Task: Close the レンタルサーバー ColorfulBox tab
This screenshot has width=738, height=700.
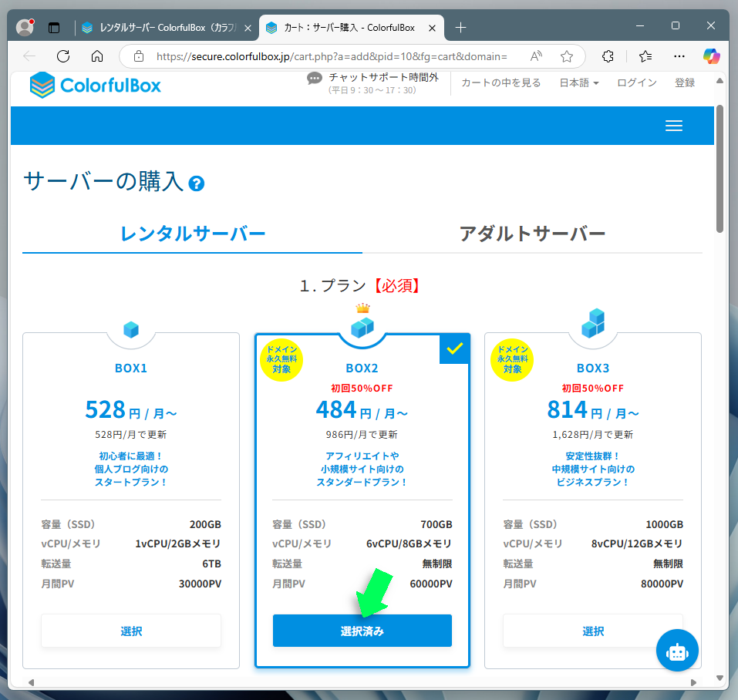Action: (x=248, y=29)
